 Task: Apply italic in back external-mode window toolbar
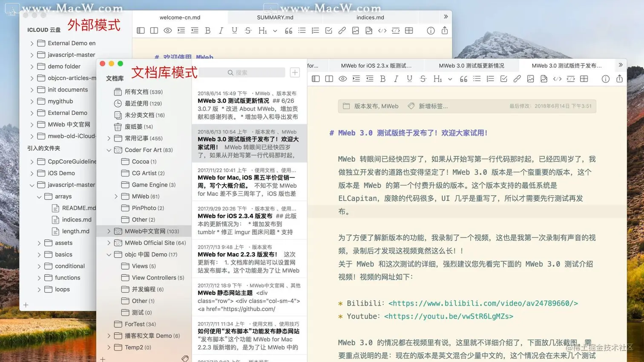(221, 31)
